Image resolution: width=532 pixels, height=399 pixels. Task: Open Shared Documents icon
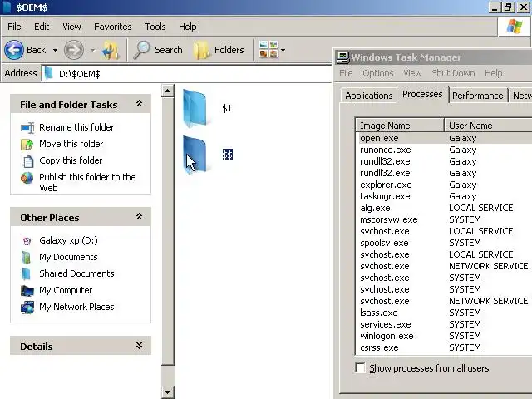27,273
